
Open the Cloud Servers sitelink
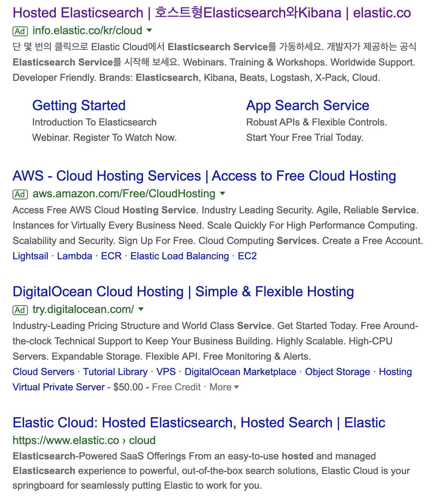point(43,372)
